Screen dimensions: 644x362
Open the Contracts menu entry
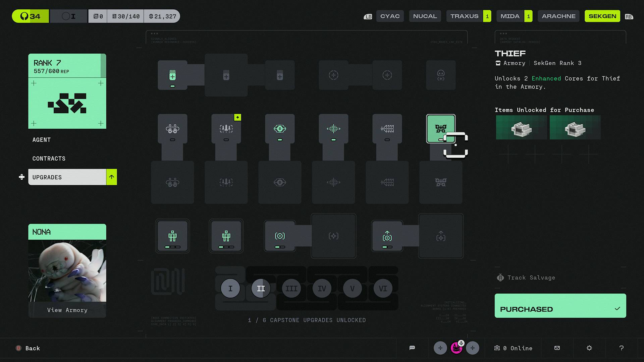tap(49, 159)
